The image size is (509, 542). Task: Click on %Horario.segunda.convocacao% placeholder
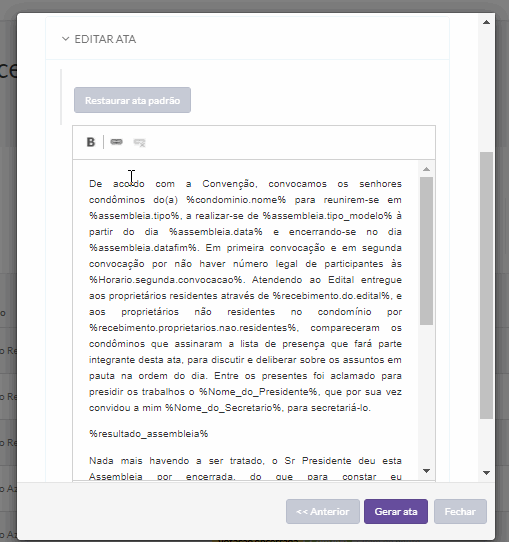click(166, 280)
